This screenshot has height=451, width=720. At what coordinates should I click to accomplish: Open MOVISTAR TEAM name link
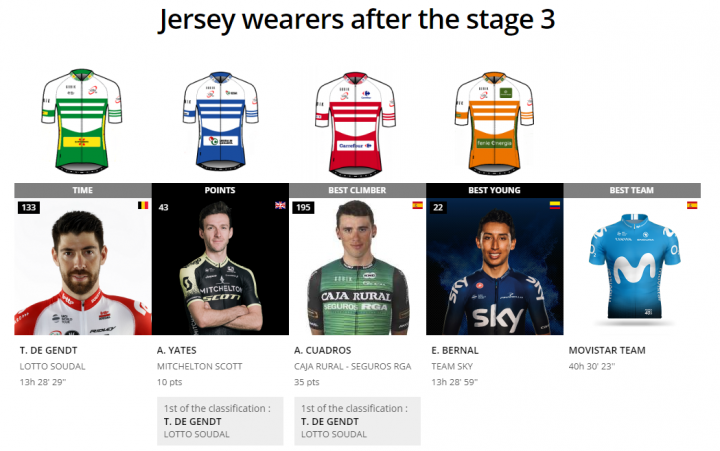tap(607, 350)
